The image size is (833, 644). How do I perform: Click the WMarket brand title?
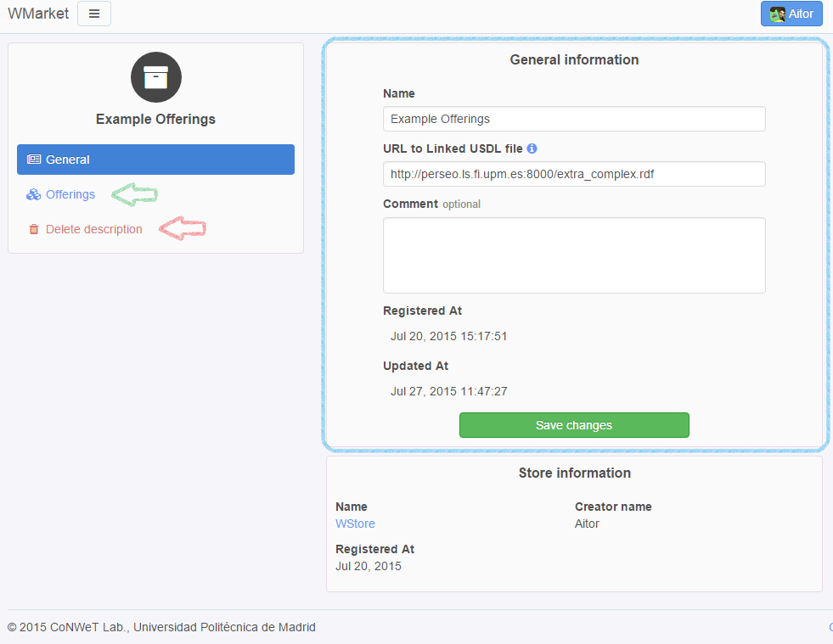pyautogui.click(x=38, y=14)
